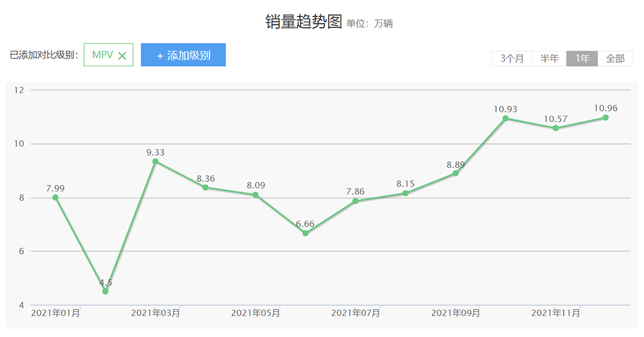The height and width of the screenshot is (337, 644).
Task: Click the 2021年07月 axis label
Action: (355, 313)
